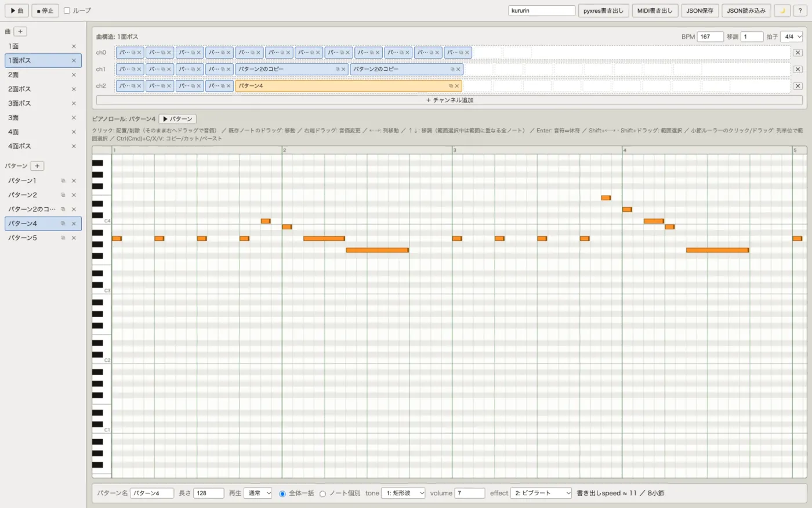Stop playback with the 停止 button

coord(45,10)
